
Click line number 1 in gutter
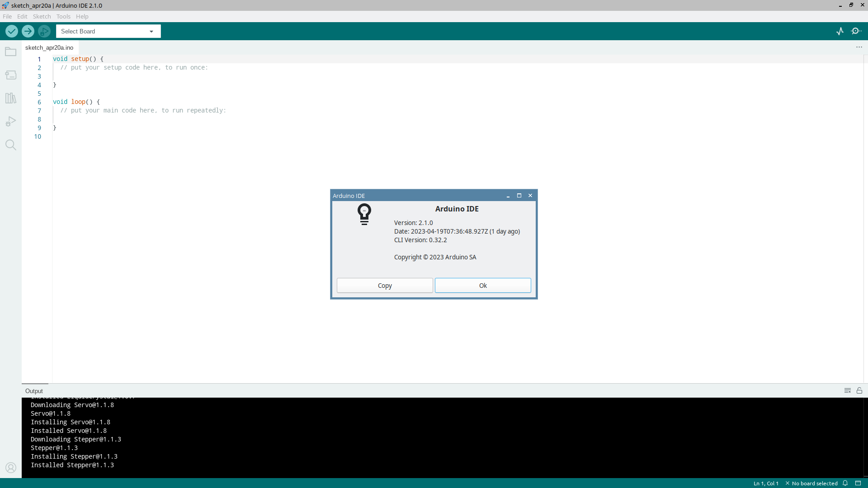click(39, 59)
